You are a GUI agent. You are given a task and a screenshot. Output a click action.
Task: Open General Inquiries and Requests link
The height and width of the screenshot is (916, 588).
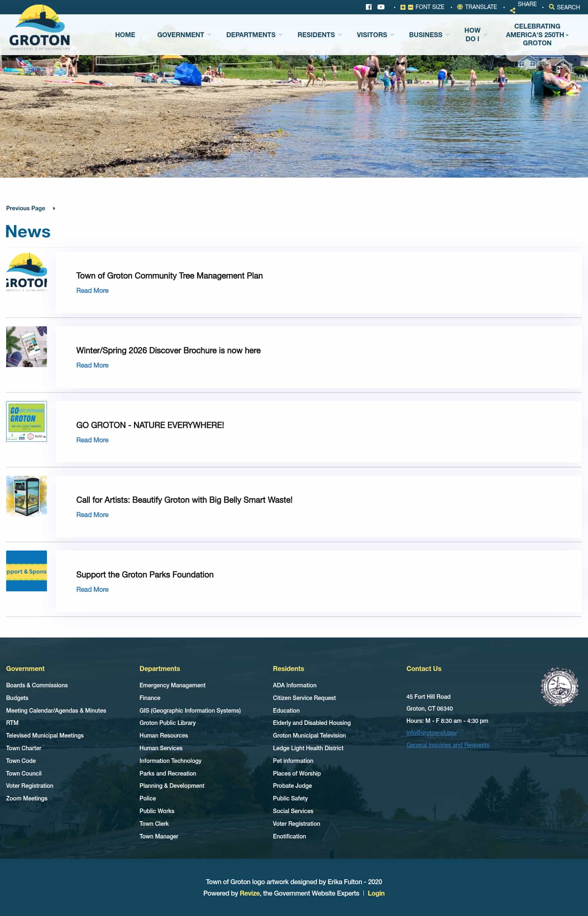(448, 745)
